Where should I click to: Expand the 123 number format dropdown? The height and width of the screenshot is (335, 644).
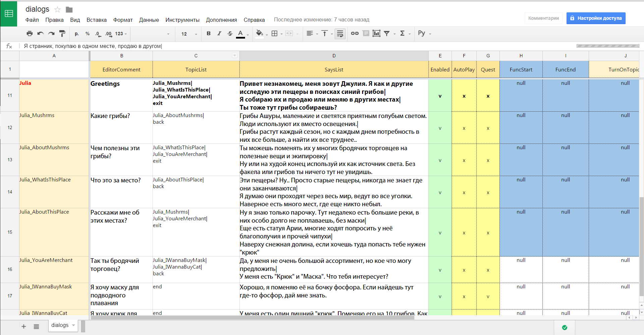(121, 34)
